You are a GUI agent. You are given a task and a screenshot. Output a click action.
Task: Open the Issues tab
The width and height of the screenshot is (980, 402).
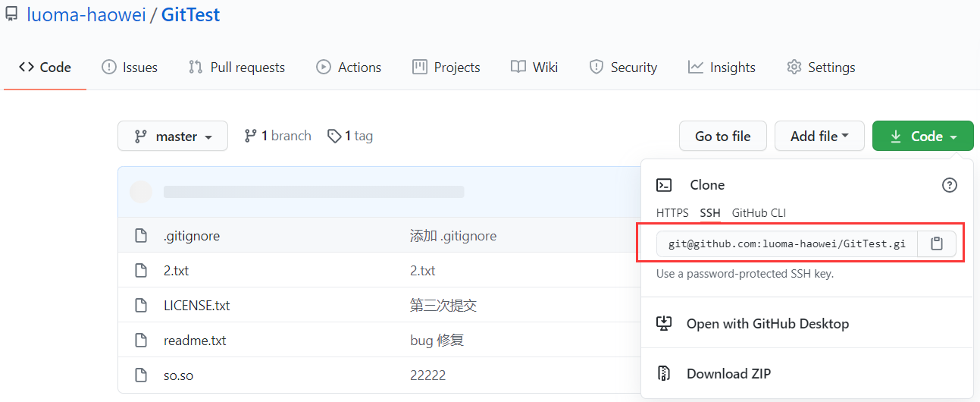(x=130, y=68)
